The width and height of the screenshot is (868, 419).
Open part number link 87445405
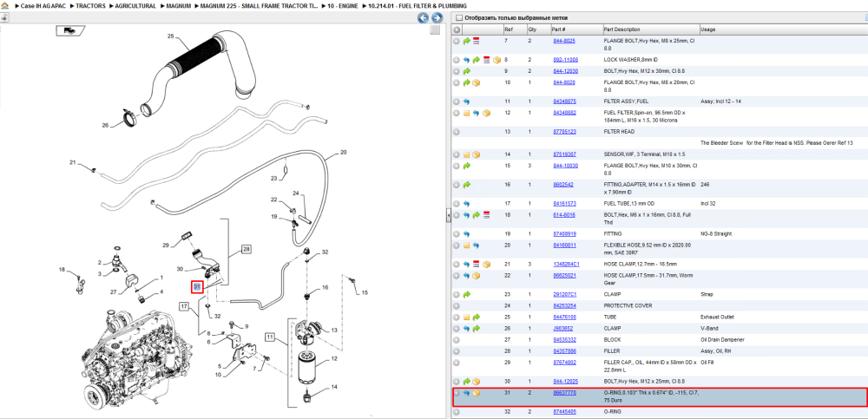[565, 412]
